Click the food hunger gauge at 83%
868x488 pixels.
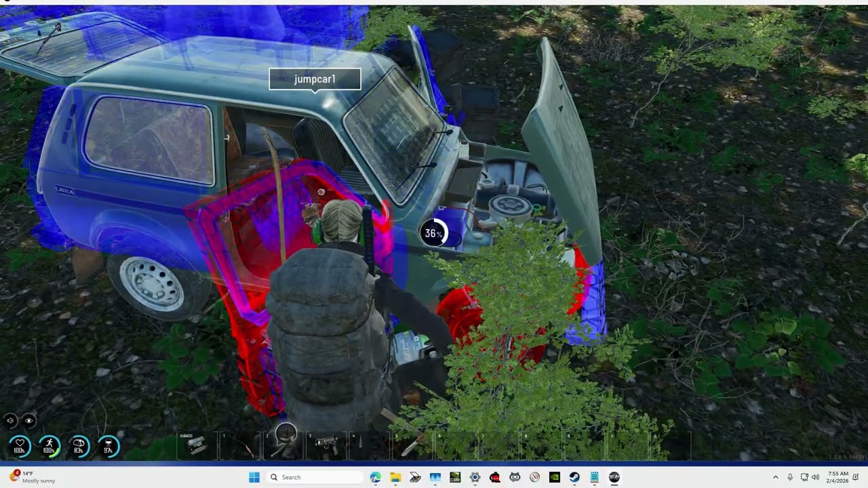[x=79, y=446]
